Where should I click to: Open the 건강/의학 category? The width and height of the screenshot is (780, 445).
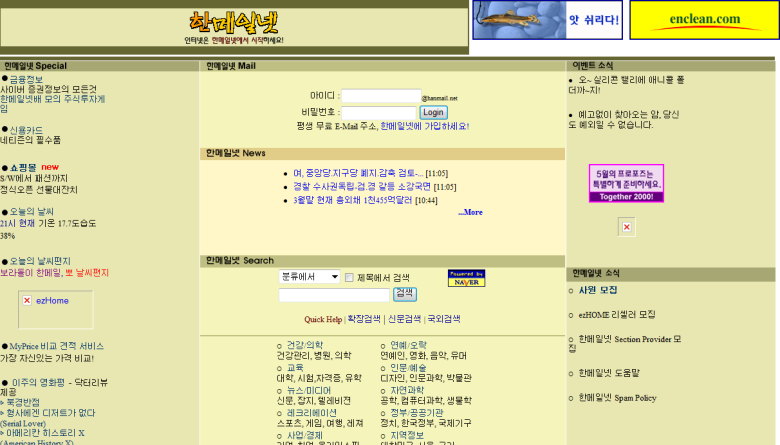(305, 345)
